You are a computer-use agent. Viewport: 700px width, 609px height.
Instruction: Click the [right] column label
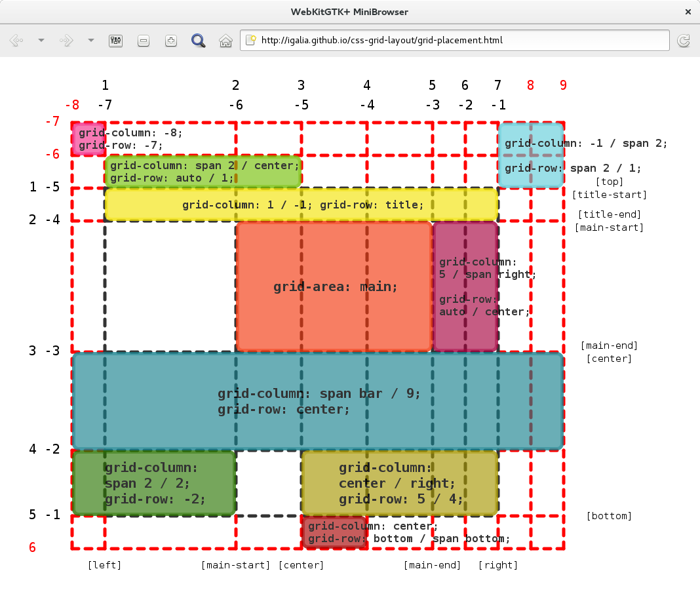pyautogui.click(x=498, y=565)
